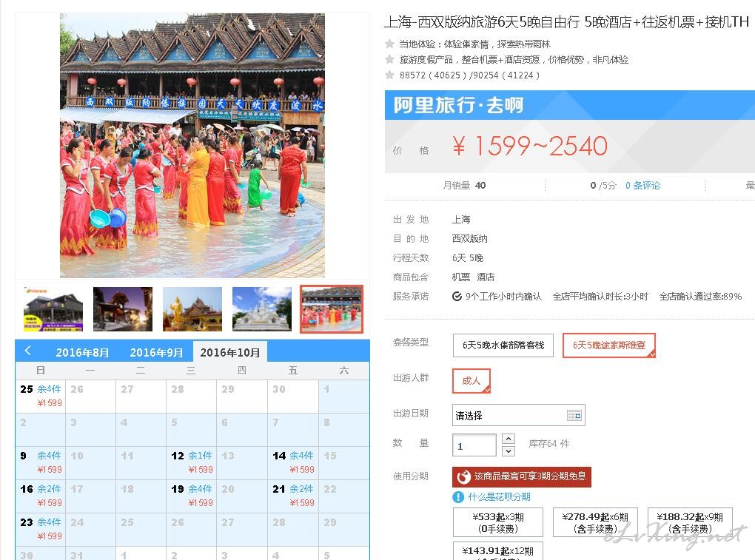Pick the 16th with 余2件 remaining
The width and height of the screenshot is (755, 560).
[41, 496]
